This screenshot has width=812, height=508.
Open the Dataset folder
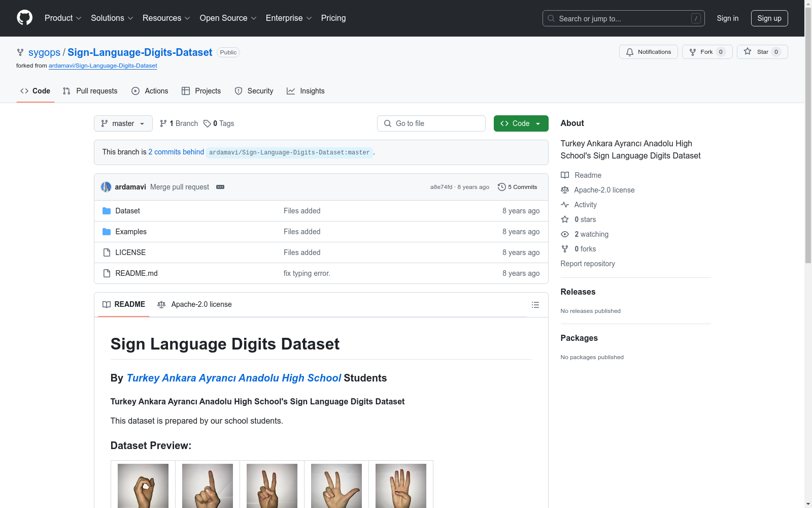[x=127, y=211]
